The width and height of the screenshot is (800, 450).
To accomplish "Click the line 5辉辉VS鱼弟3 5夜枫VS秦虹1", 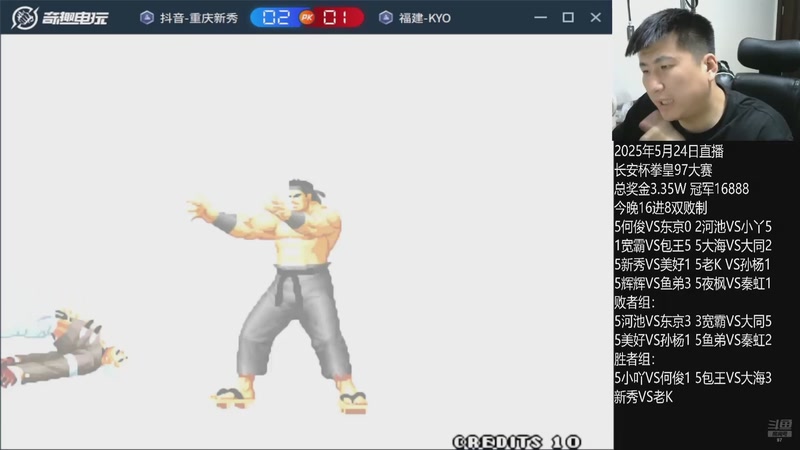I will pyautogui.click(x=693, y=283).
